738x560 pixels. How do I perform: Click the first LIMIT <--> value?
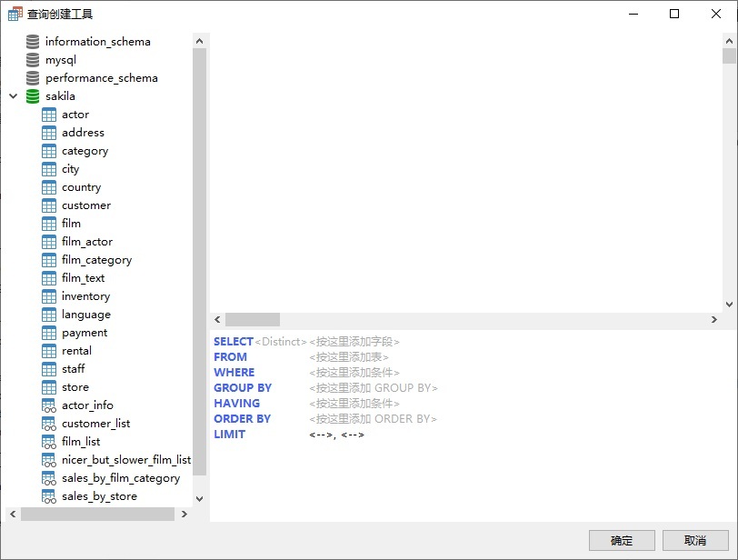coord(321,435)
